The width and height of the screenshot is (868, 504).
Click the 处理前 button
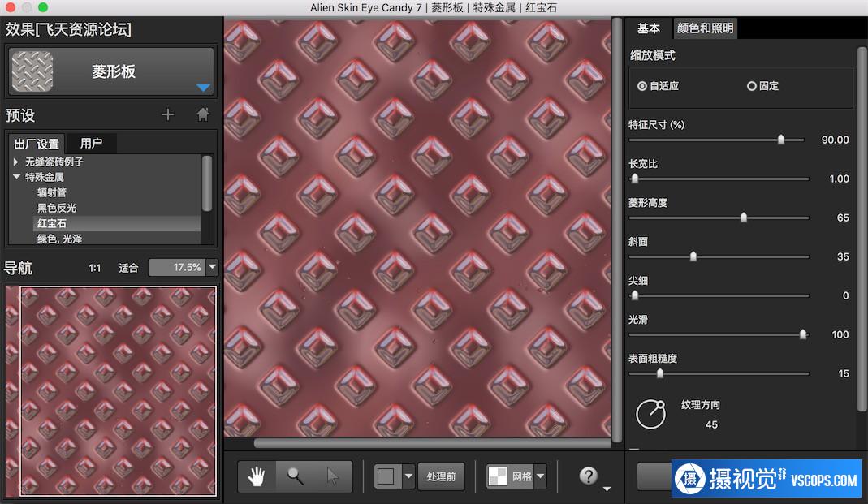pos(441,476)
